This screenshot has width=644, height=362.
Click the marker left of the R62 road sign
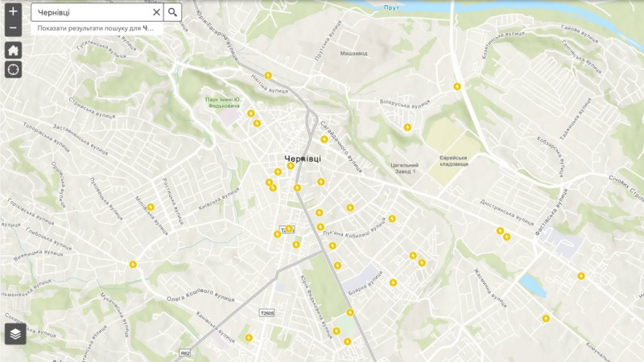point(249,337)
